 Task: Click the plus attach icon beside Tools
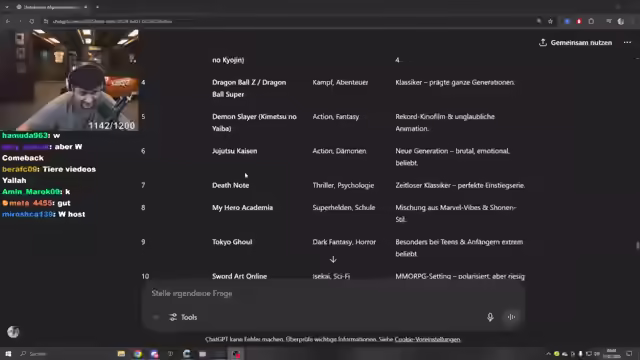coord(156,317)
